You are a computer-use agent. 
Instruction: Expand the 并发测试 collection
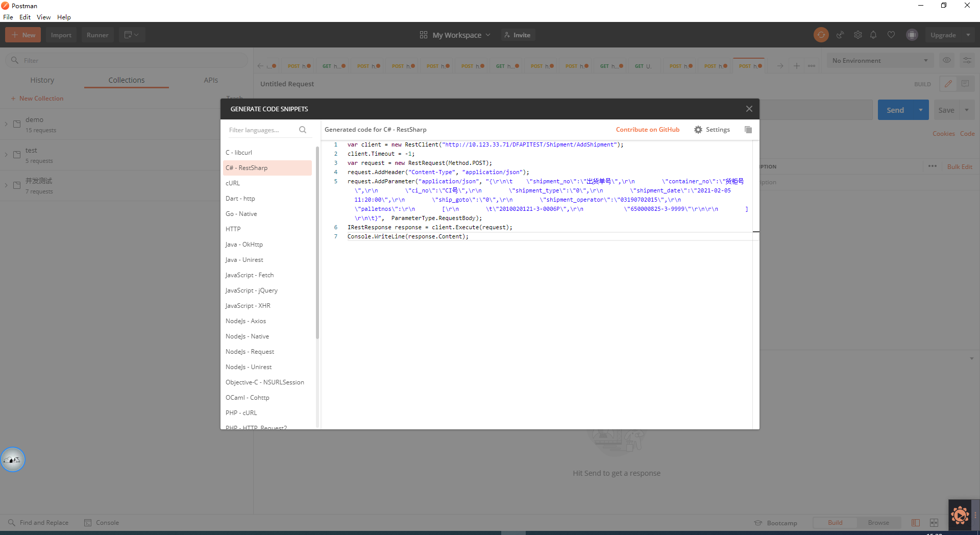pos(6,185)
